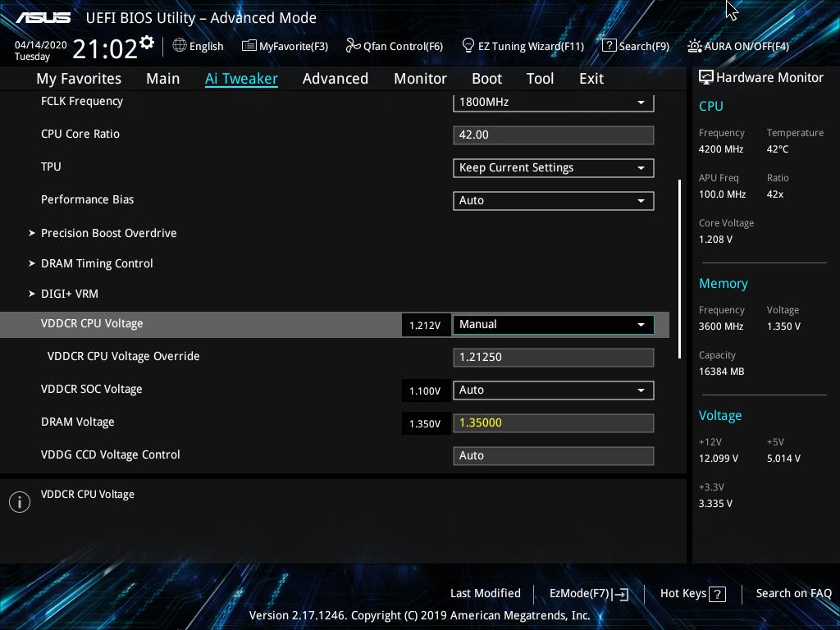The height and width of the screenshot is (630, 840).
Task: Open the VDDCR CPU Voltage Manual dropdown
Action: [x=554, y=325]
